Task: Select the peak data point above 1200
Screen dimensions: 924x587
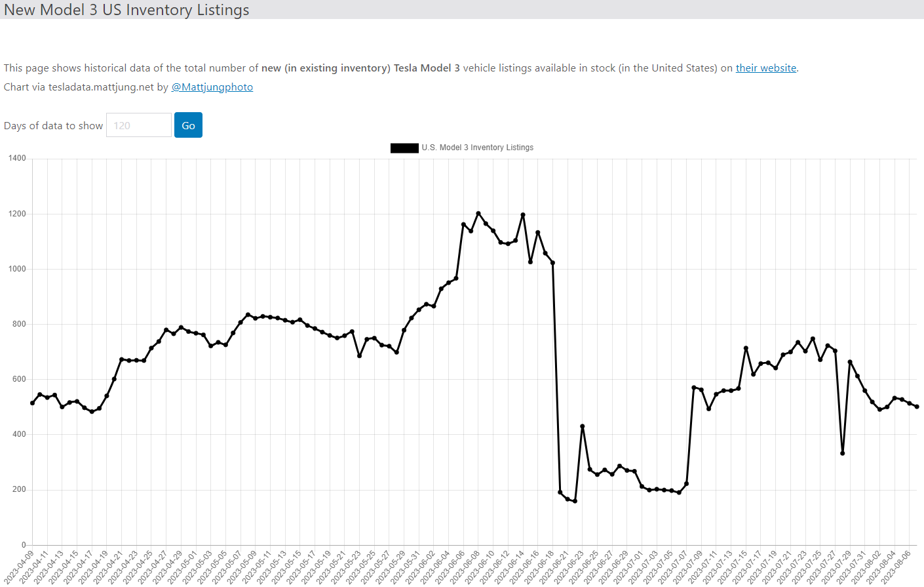Action: tap(478, 213)
